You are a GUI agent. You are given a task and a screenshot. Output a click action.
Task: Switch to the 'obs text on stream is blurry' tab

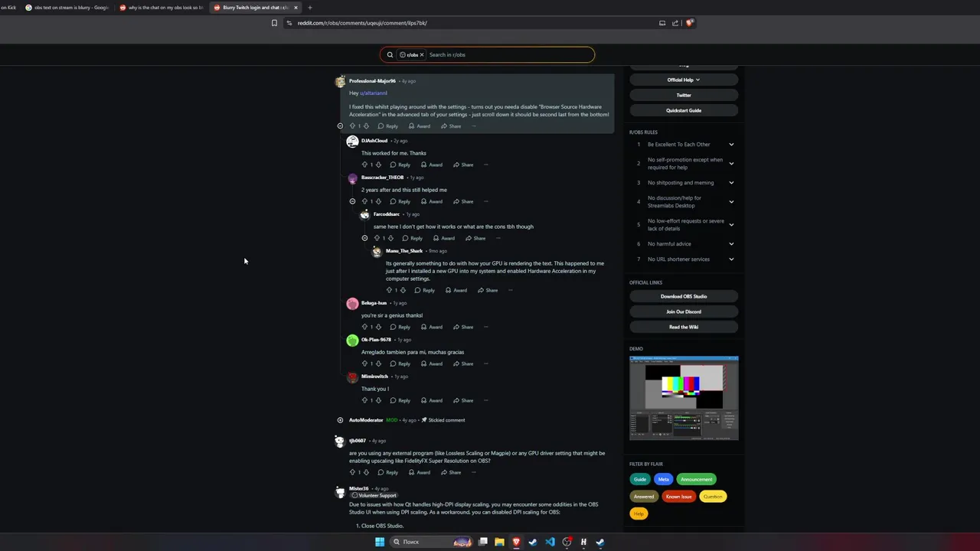click(67, 8)
